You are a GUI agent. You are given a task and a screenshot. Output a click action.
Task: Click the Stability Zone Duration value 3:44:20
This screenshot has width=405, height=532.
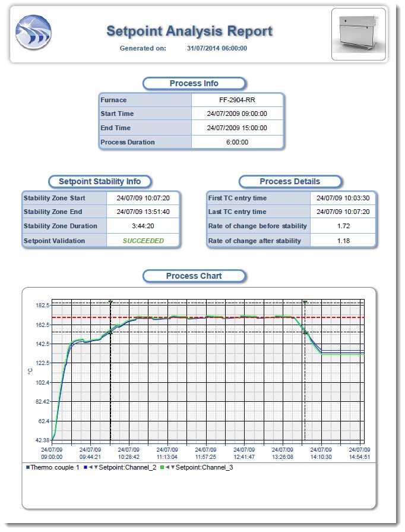click(x=143, y=226)
